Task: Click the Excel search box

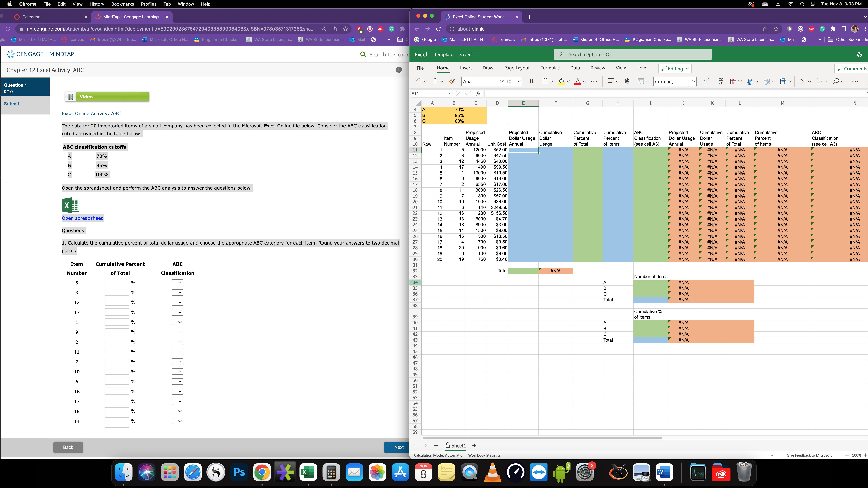Action: point(633,55)
